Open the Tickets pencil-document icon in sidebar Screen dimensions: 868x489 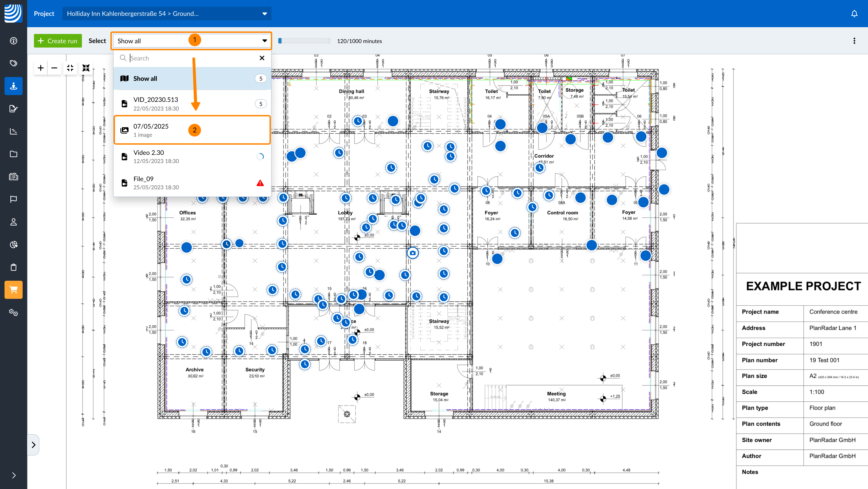[14, 108]
